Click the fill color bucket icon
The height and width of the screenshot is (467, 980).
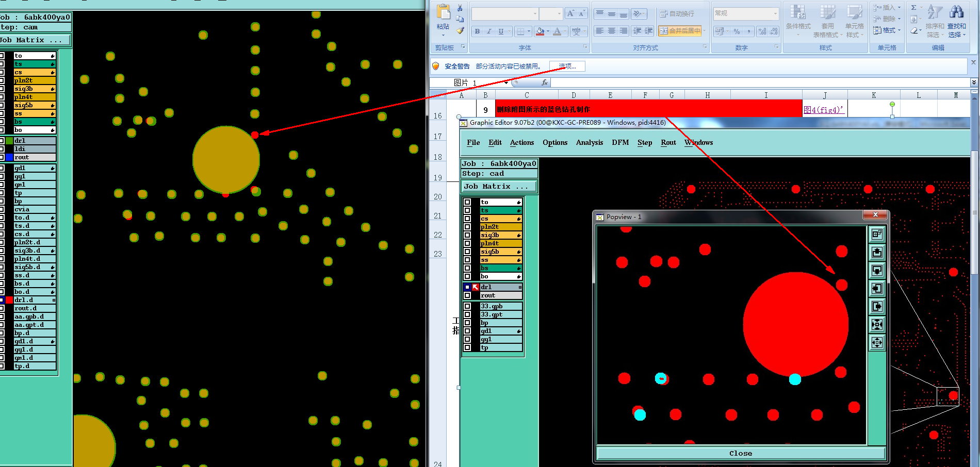(540, 31)
